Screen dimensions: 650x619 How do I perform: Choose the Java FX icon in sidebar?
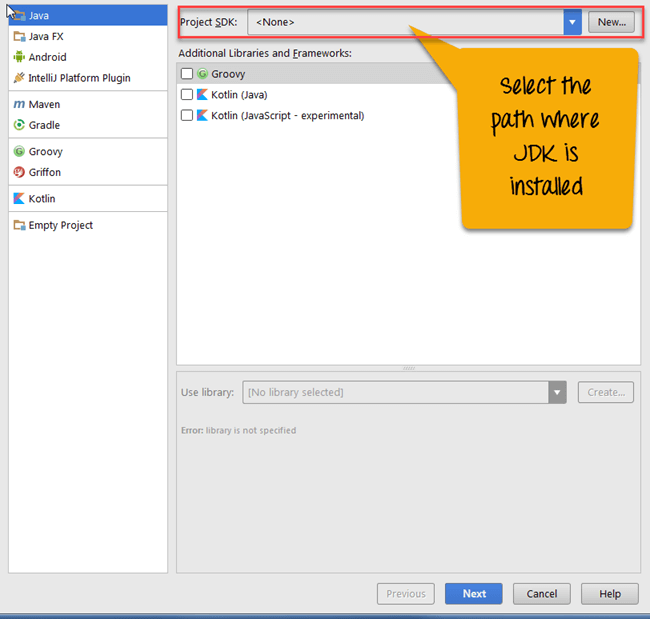point(19,36)
